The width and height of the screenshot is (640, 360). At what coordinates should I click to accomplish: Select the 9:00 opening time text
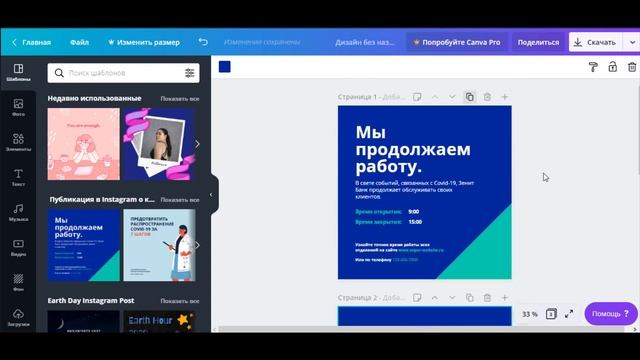click(x=413, y=211)
